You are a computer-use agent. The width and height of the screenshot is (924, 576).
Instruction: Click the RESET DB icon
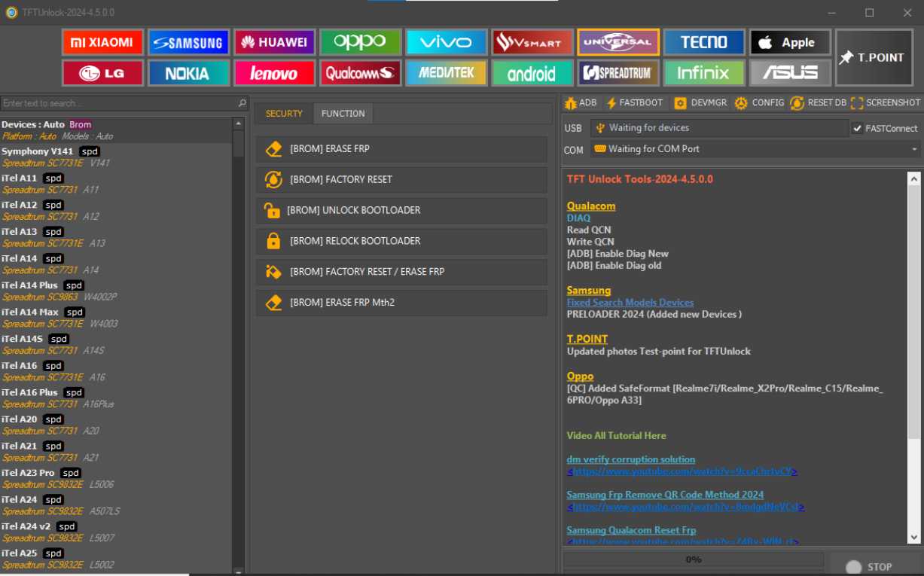[821, 102]
